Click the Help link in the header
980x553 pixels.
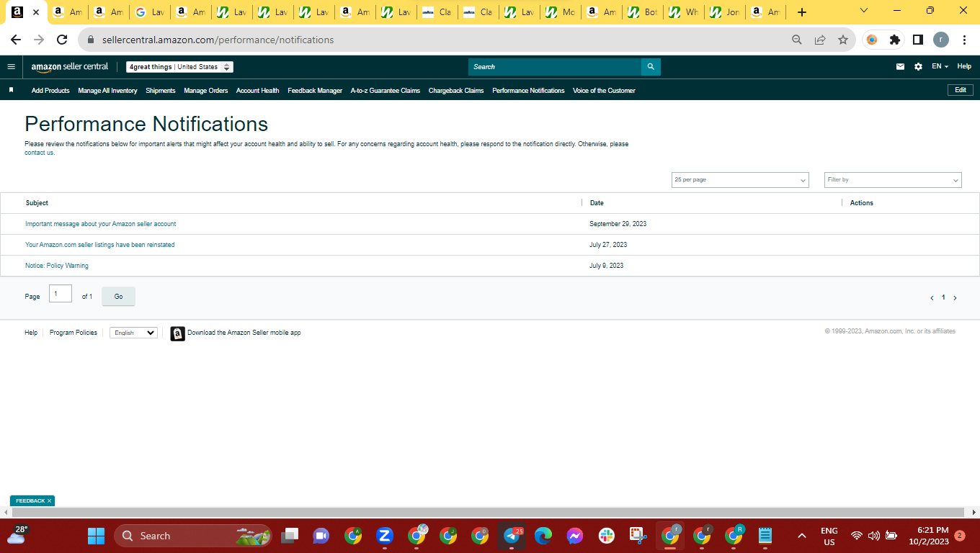[x=964, y=66]
